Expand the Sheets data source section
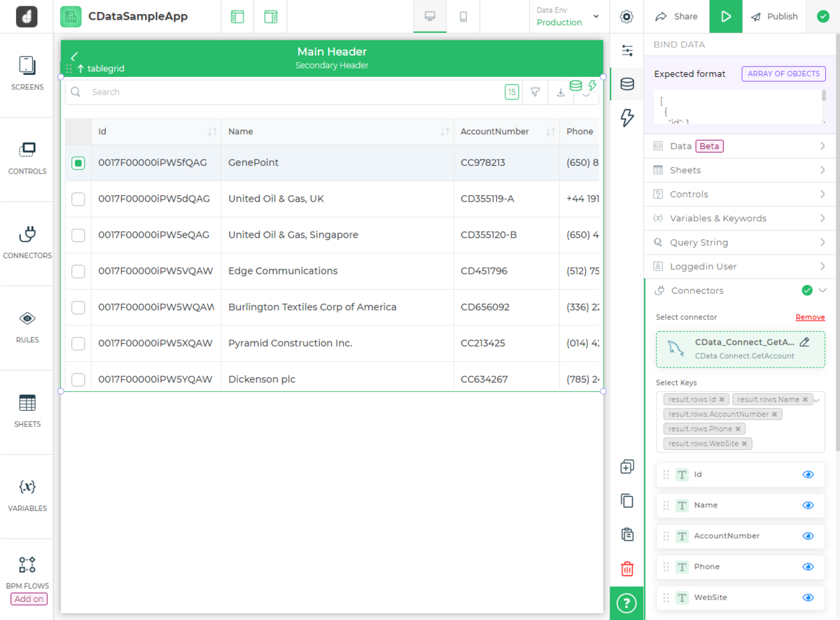Screen dimensions: 840x620 pyautogui.click(x=739, y=170)
